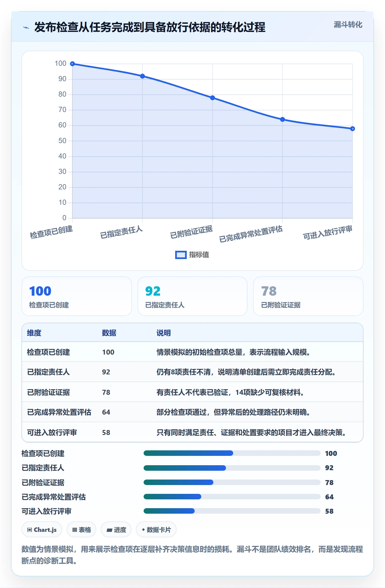Click the chart data point at 92
The height and width of the screenshot is (588, 385).
pos(142,76)
